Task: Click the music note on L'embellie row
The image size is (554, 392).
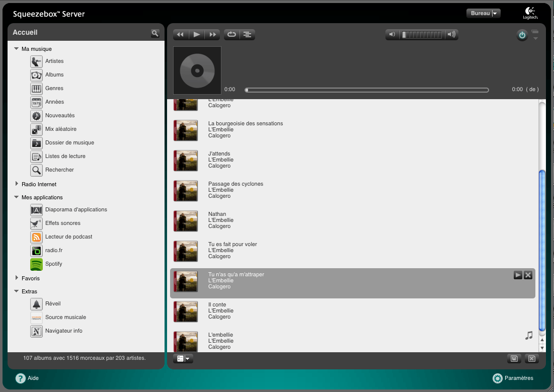Action: point(529,336)
